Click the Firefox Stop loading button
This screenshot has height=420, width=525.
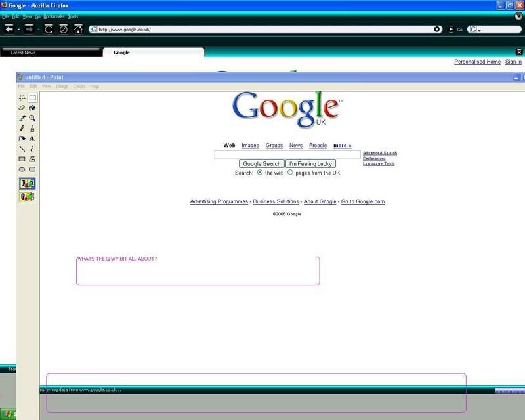pos(63,30)
